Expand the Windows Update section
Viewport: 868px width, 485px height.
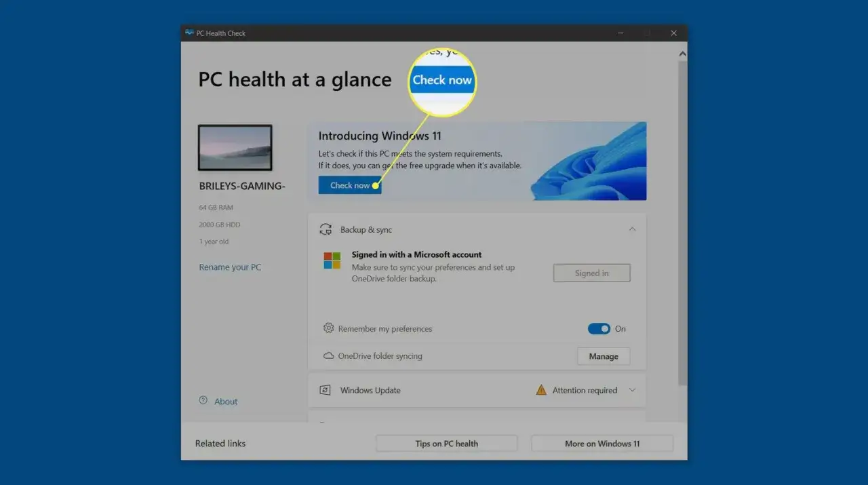(x=632, y=390)
